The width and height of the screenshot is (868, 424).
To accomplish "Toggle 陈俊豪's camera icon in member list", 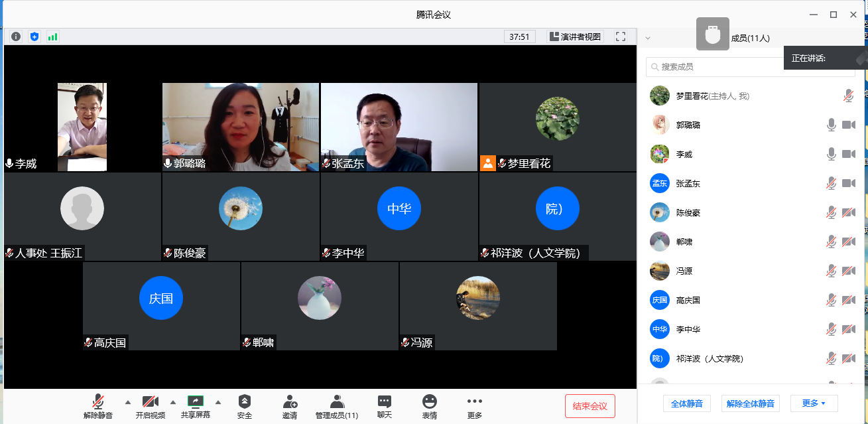I will click(848, 212).
